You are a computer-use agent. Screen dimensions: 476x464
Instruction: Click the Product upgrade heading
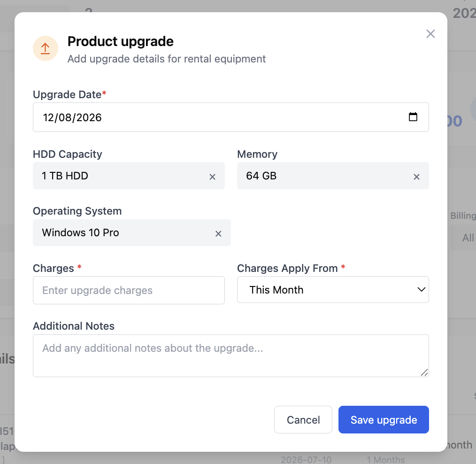[x=121, y=42]
